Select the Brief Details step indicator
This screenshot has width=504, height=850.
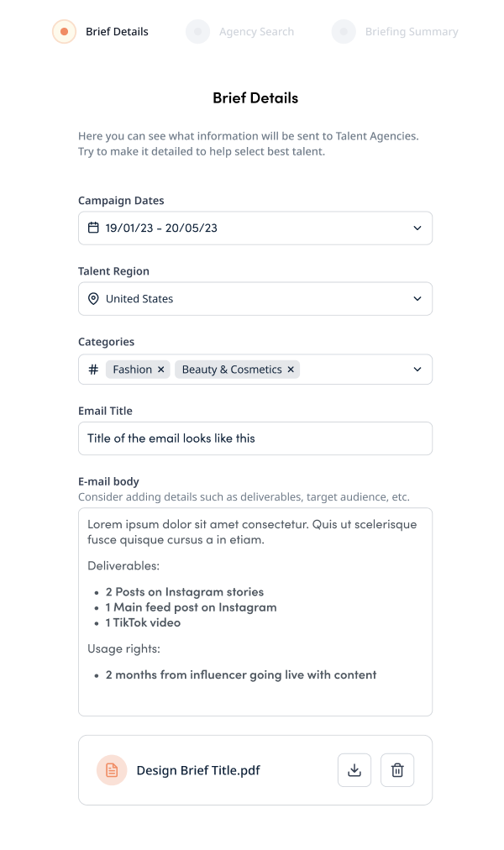click(x=64, y=32)
